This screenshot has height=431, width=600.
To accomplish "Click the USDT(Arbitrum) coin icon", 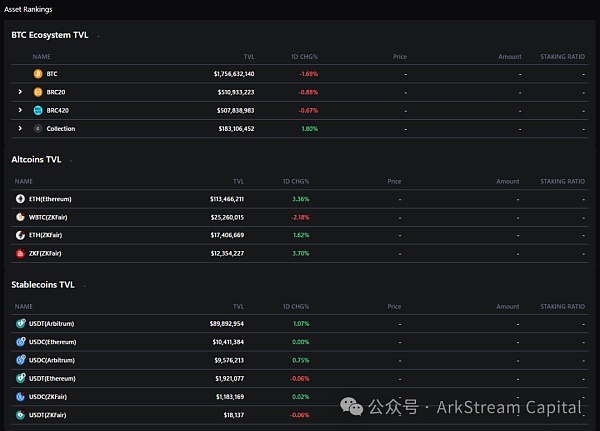I will tap(20, 324).
